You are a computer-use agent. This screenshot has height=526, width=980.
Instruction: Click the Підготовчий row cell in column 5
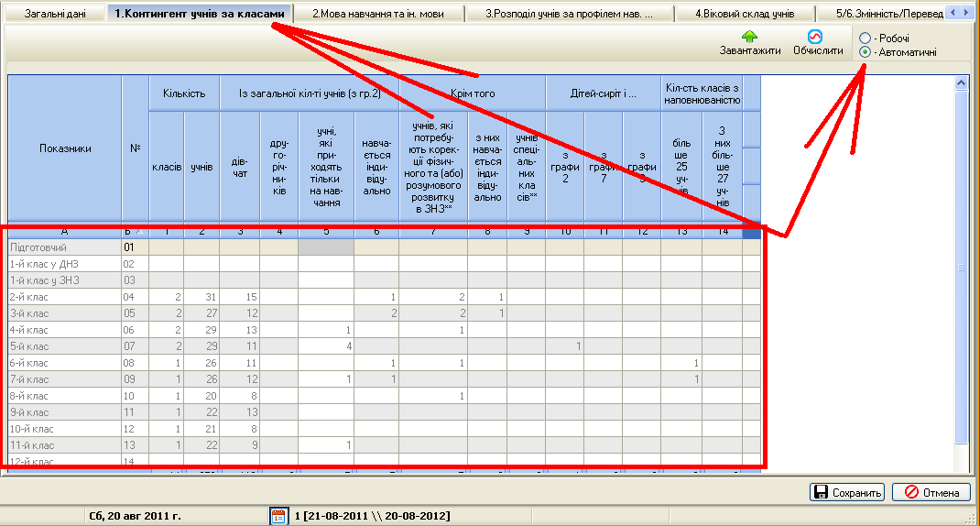pyautogui.click(x=326, y=247)
